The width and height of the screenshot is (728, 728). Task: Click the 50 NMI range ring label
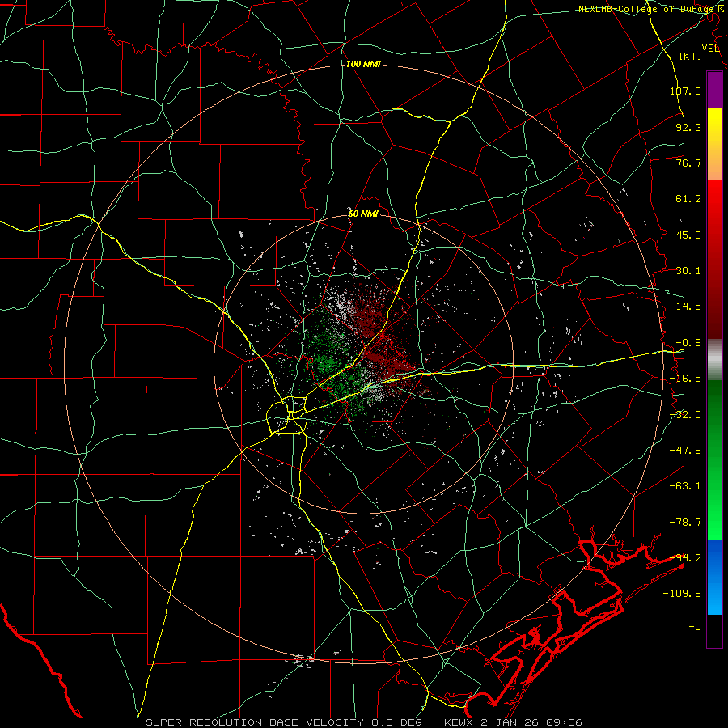363,214
